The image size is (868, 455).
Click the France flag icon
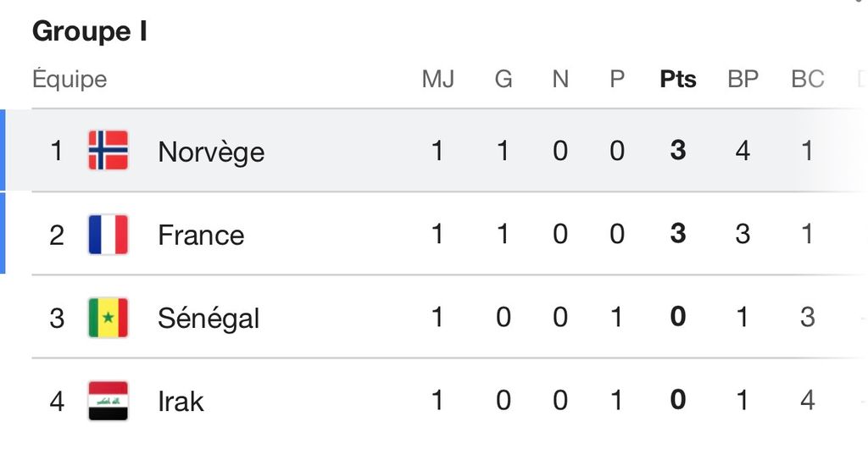click(x=108, y=234)
